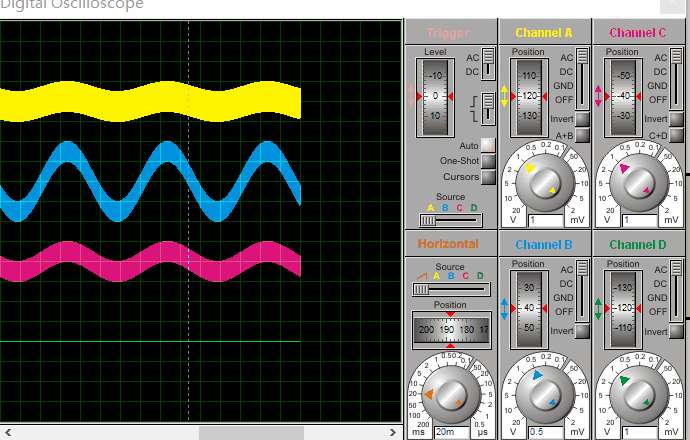Toggle the Auto trigger button
This screenshot has height=440, width=690.
click(488, 145)
